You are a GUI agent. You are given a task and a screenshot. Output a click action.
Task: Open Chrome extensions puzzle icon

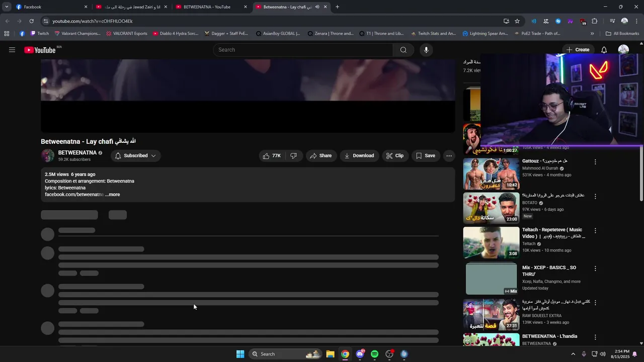[595, 21]
